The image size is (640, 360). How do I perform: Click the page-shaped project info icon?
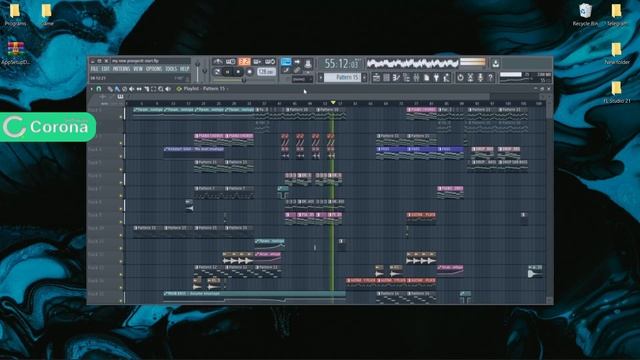(427, 78)
